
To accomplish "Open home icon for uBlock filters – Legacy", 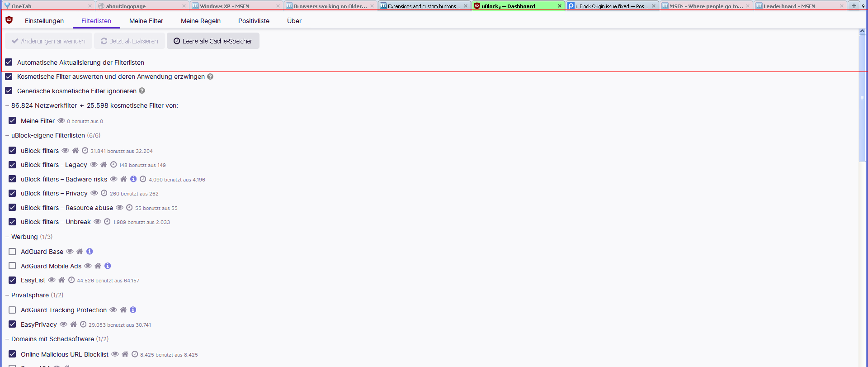I will point(104,165).
